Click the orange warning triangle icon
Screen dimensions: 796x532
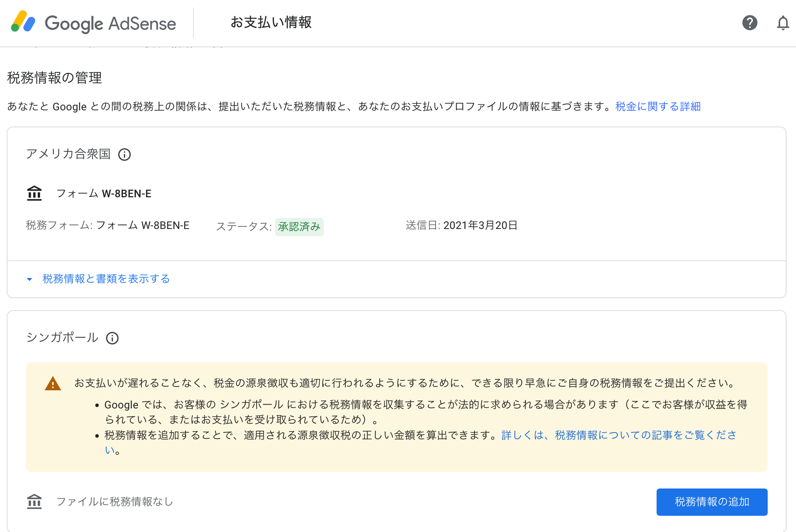coord(53,384)
